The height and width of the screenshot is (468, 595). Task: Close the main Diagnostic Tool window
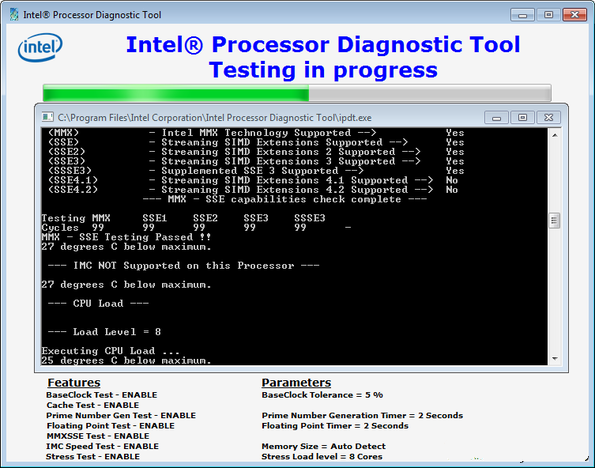(575, 15)
